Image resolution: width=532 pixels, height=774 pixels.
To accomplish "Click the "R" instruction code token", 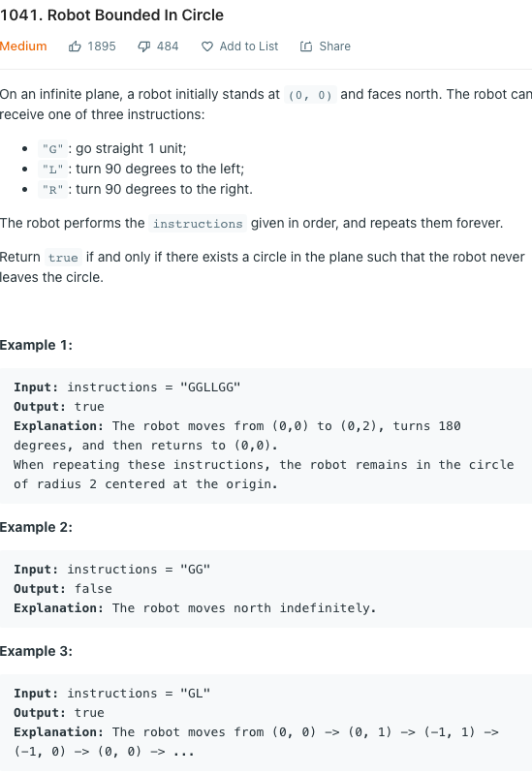I will coord(52,190).
